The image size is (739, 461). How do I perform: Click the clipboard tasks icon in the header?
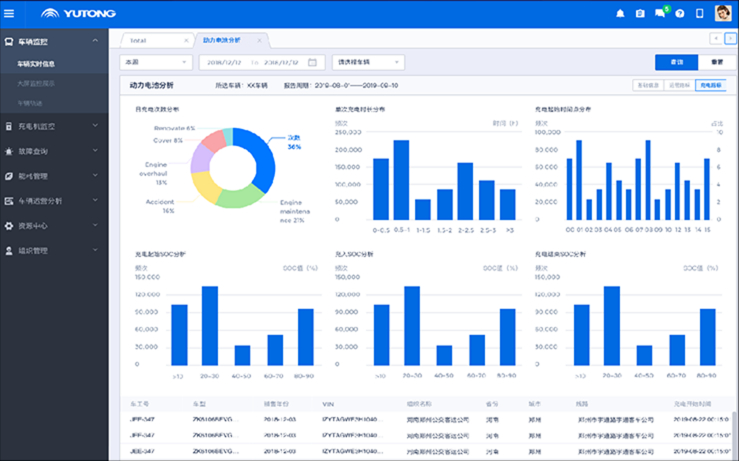[640, 14]
